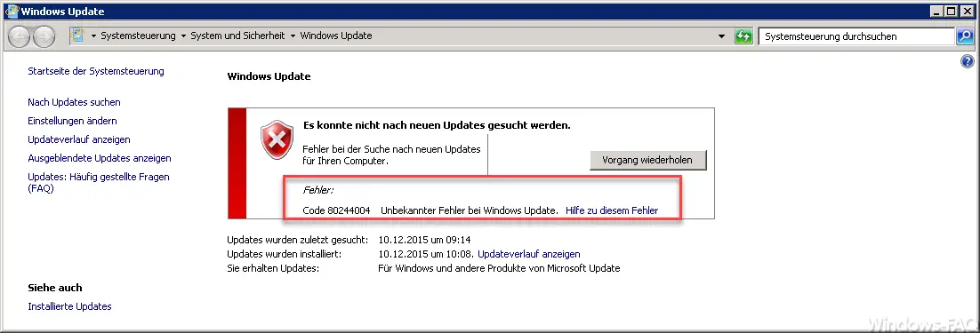Click Updateverlauf anzeigen beside install date
The width and height of the screenshot is (980, 333).
(529, 255)
